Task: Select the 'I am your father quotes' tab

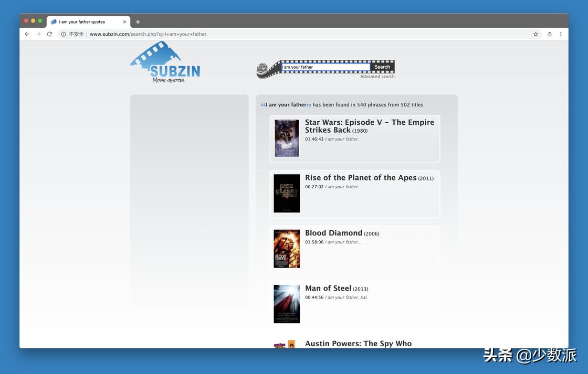Action: pyautogui.click(x=89, y=22)
